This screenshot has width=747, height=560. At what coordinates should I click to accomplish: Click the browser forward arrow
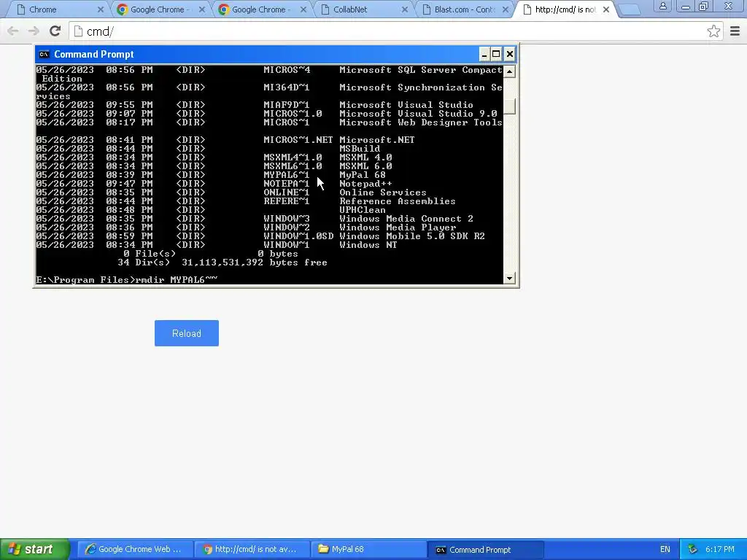34,31
